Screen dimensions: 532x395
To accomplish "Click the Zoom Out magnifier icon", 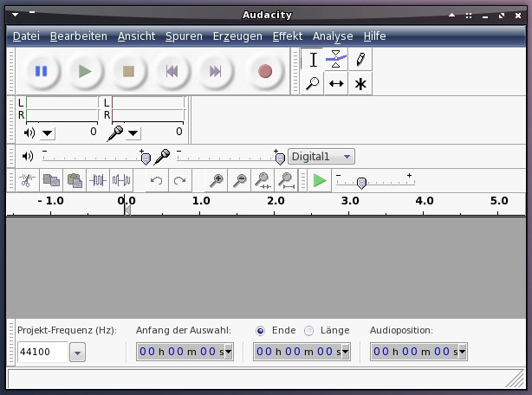I will click(240, 180).
